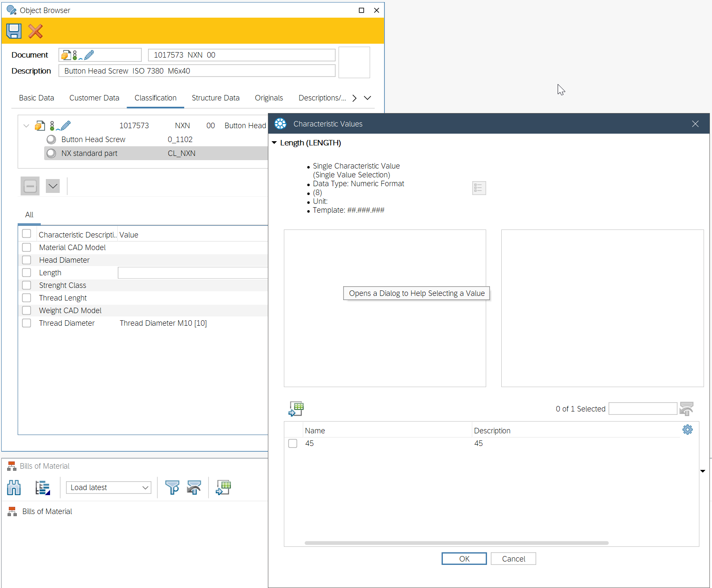This screenshot has height=588, width=712.
Task: Select the NX standard part radio button
Action: [51, 153]
